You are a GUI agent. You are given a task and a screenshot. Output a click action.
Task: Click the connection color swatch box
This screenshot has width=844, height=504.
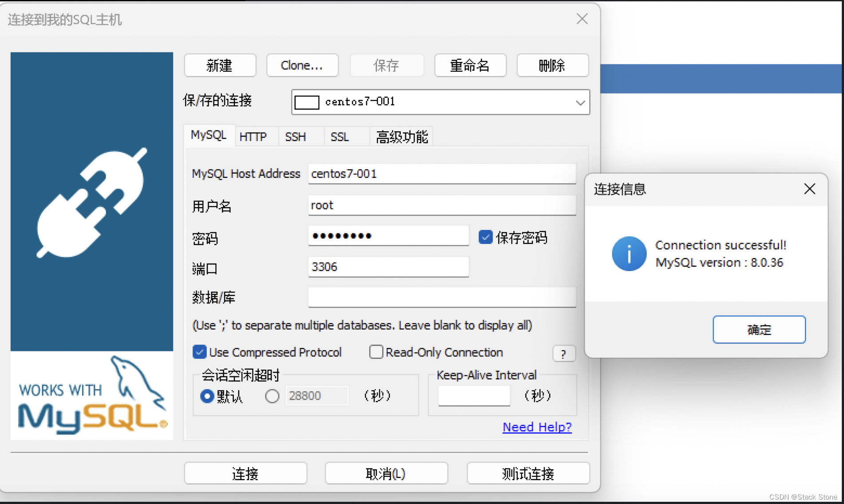pos(307,102)
